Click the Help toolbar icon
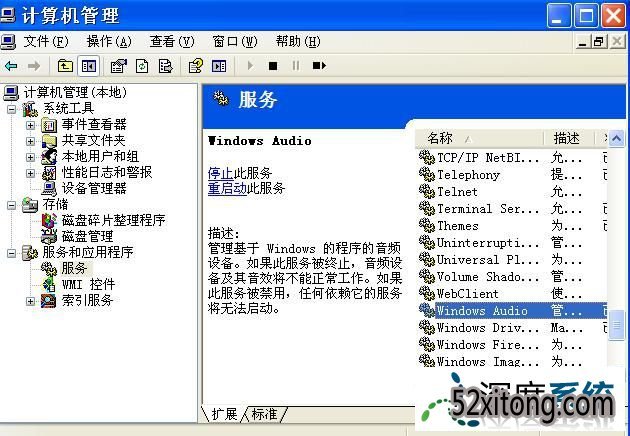 pos(196,66)
